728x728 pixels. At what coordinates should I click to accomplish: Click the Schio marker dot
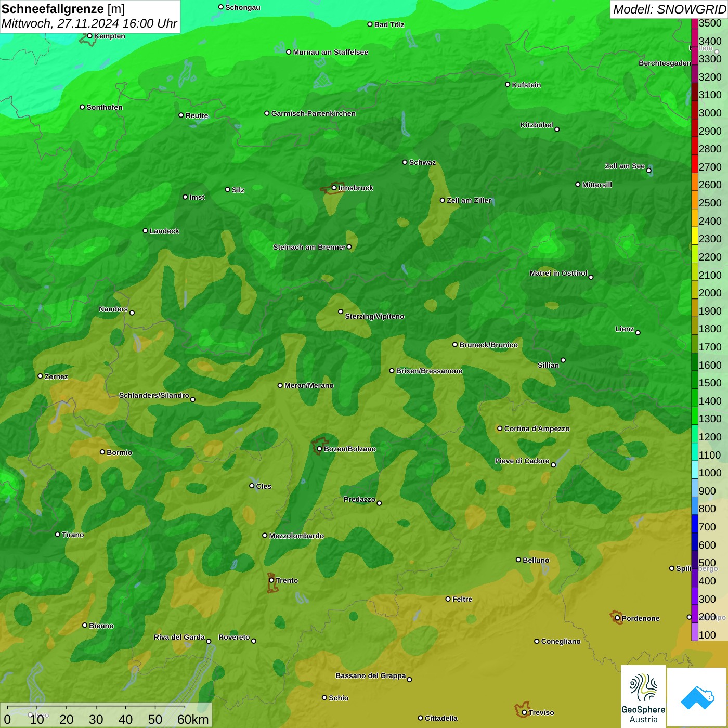(x=324, y=697)
